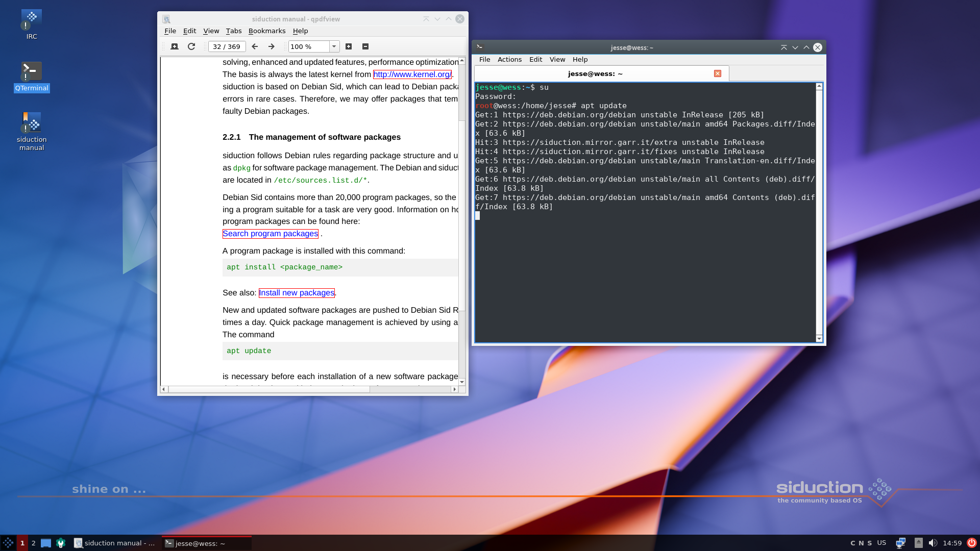Click right arrow of PDF horizontal scrollbar
Screen dimensions: 980x551
click(454, 389)
